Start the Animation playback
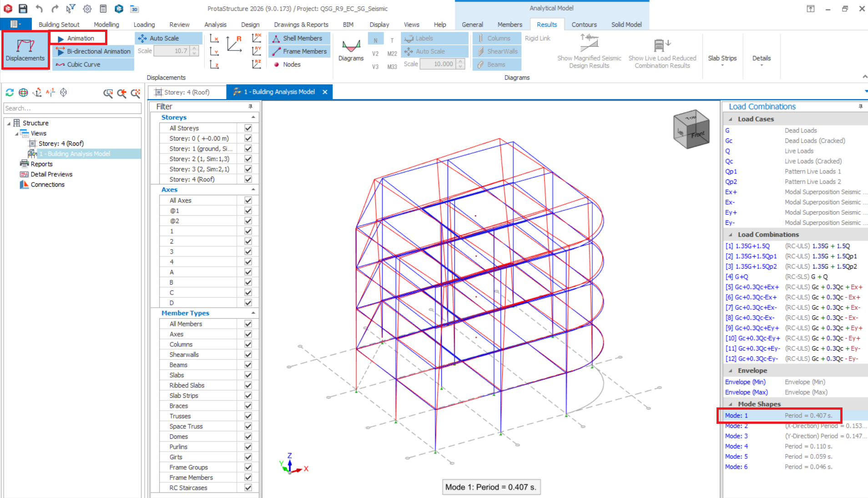This screenshot has width=868, height=498. coord(78,38)
